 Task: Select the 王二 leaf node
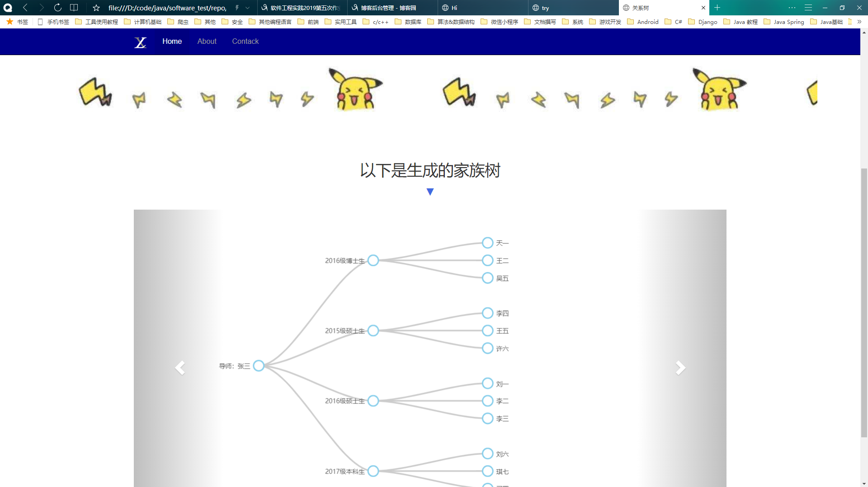(487, 260)
